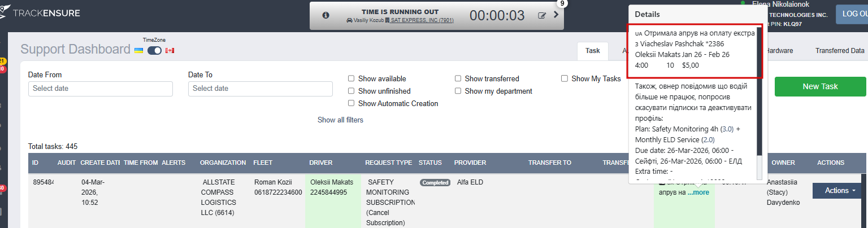This screenshot has width=868, height=228.
Task: Tick the Show My Tasks checkbox
Action: click(x=565, y=79)
